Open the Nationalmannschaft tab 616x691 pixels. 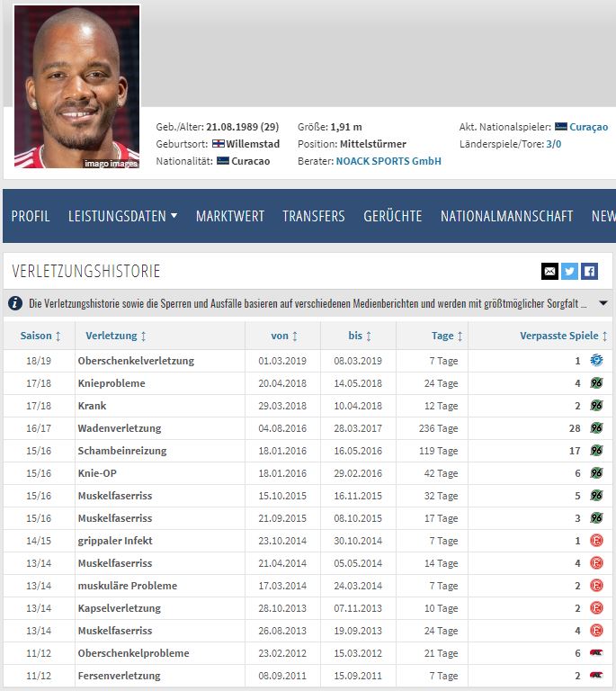(507, 216)
